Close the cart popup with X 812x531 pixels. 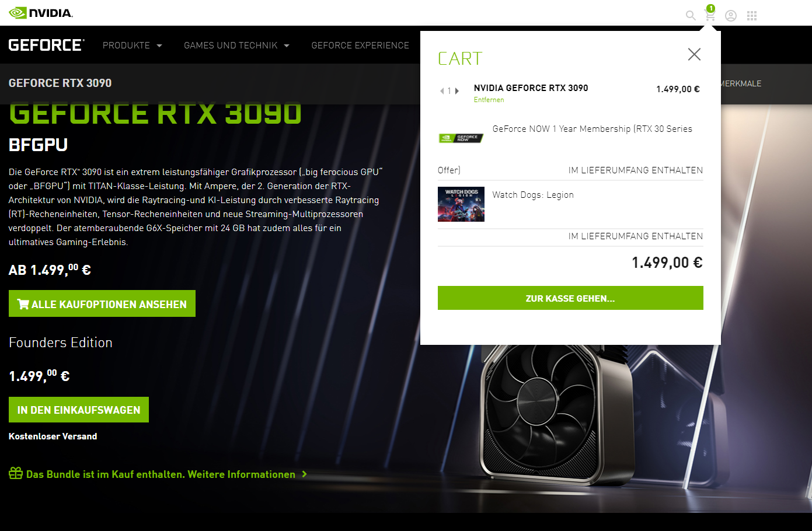click(x=694, y=54)
